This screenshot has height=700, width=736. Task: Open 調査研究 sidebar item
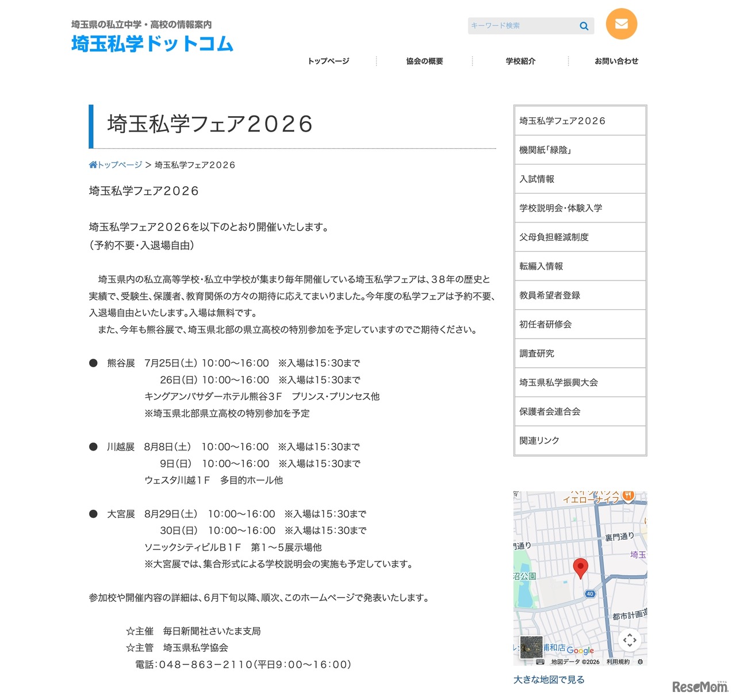(x=580, y=353)
